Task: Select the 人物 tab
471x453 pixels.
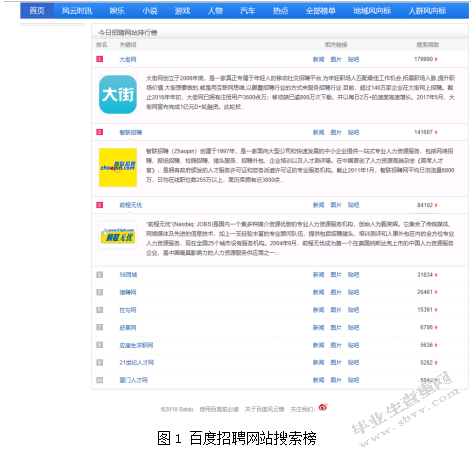Action: 215,11
